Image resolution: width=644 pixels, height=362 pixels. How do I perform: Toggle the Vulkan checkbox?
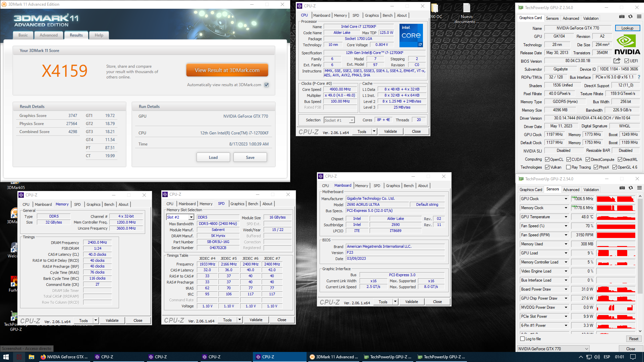coord(547,167)
